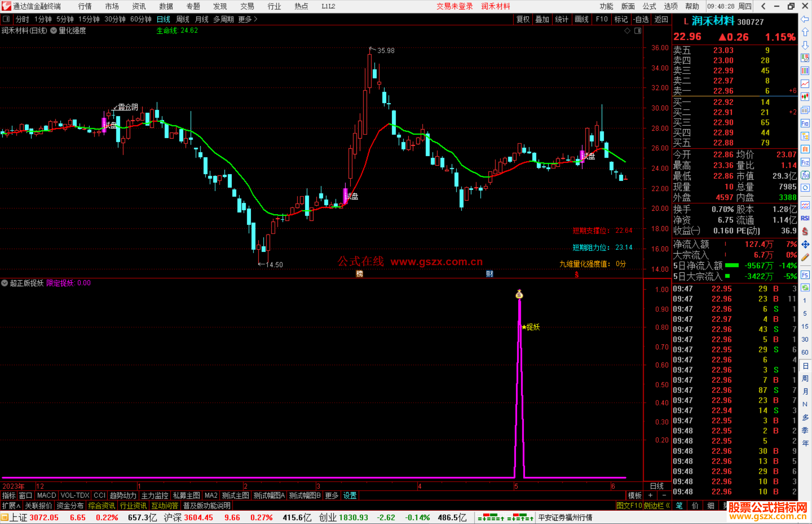Open the 行情 menu
Screen dimensions: 812x524
(85, 6)
